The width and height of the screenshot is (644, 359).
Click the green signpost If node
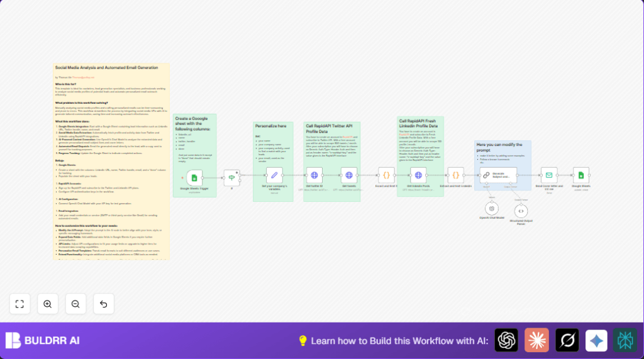pos(231,178)
